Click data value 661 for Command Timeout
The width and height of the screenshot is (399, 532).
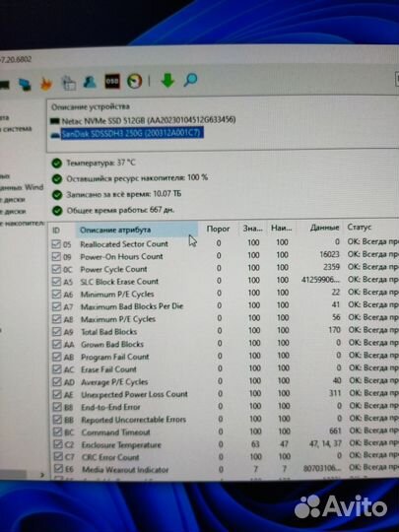[x=335, y=431]
